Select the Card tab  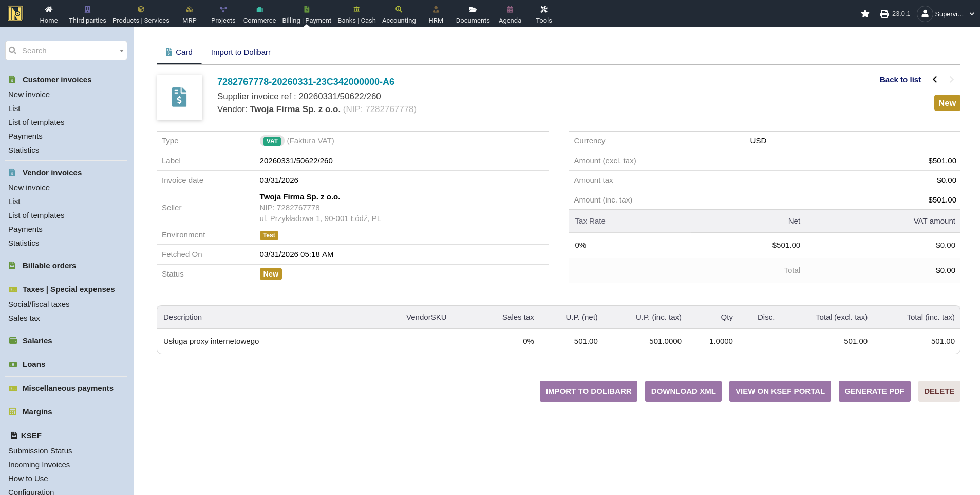(179, 52)
